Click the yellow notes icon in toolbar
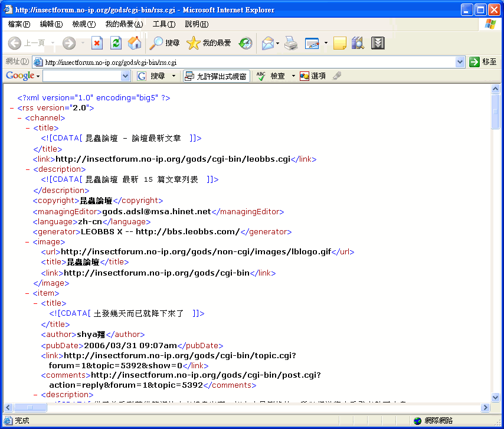 point(339,43)
